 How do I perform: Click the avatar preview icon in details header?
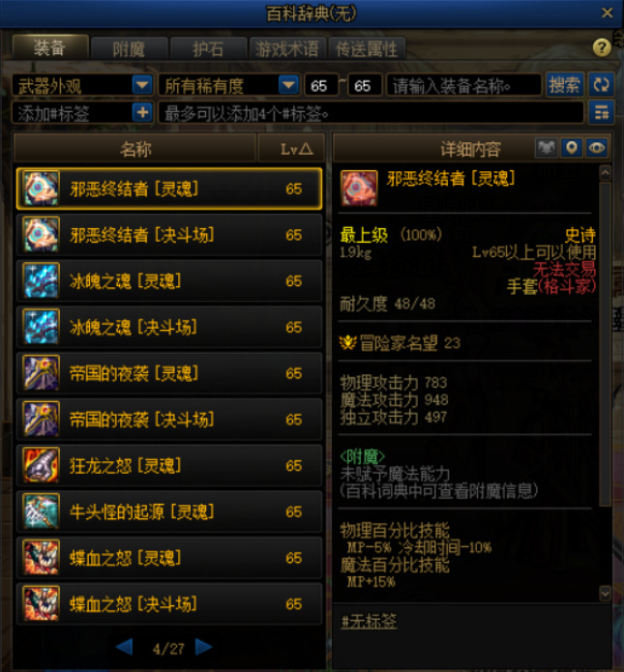[547, 148]
